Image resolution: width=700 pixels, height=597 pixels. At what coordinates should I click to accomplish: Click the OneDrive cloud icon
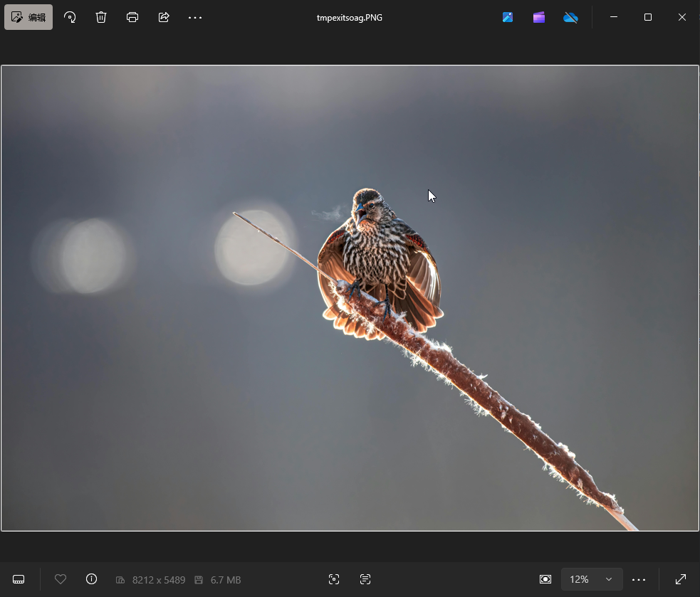pos(570,17)
